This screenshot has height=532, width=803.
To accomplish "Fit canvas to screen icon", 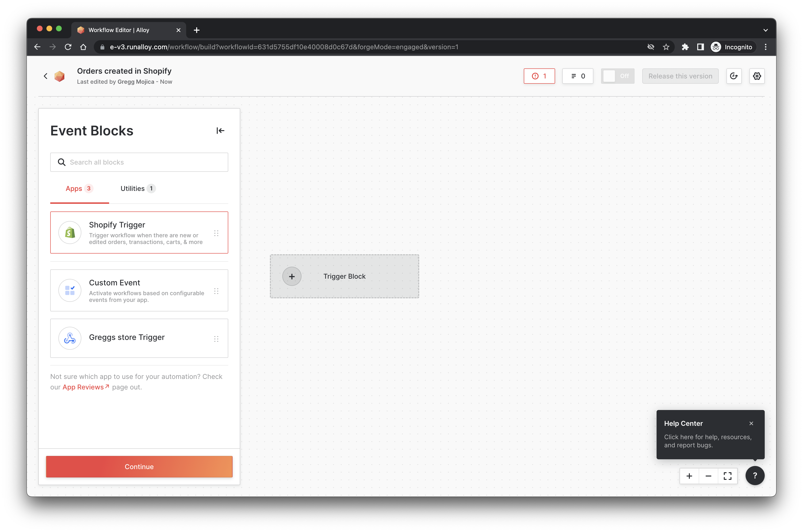I will pyautogui.click(x=727, y=476).
